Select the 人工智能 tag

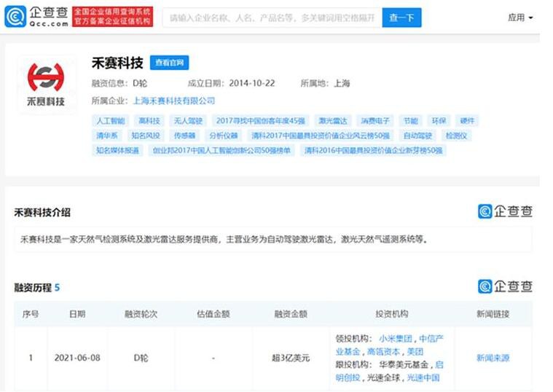pos(111,121)
